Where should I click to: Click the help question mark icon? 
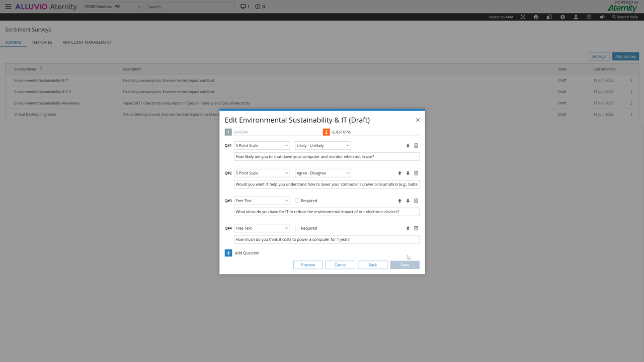click(x=589, y=17)
